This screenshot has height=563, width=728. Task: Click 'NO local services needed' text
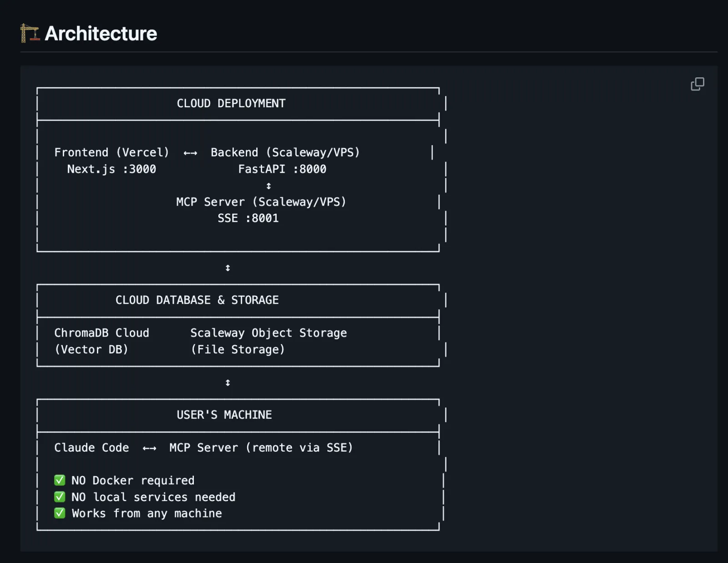153,497
